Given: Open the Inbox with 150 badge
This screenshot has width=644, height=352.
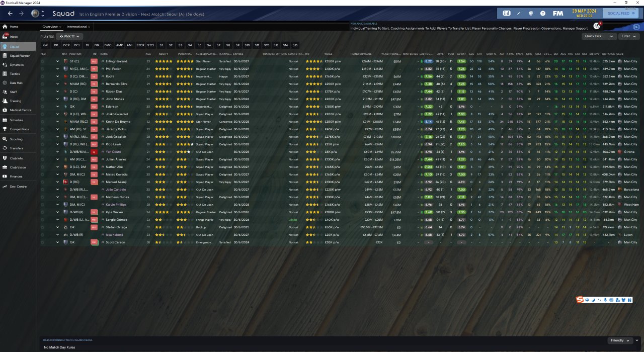Looking at the screenshot, I should (x=18, y=37).
